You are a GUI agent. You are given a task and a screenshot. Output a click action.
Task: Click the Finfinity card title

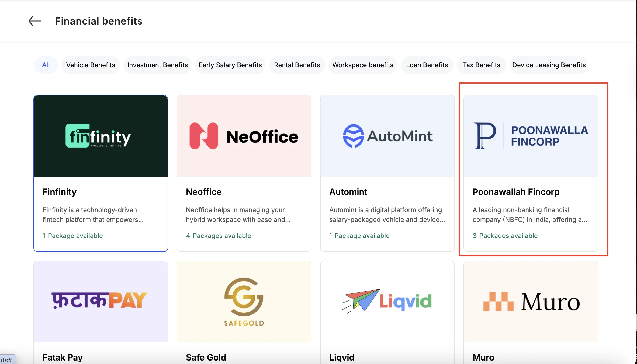coord(60,192)
